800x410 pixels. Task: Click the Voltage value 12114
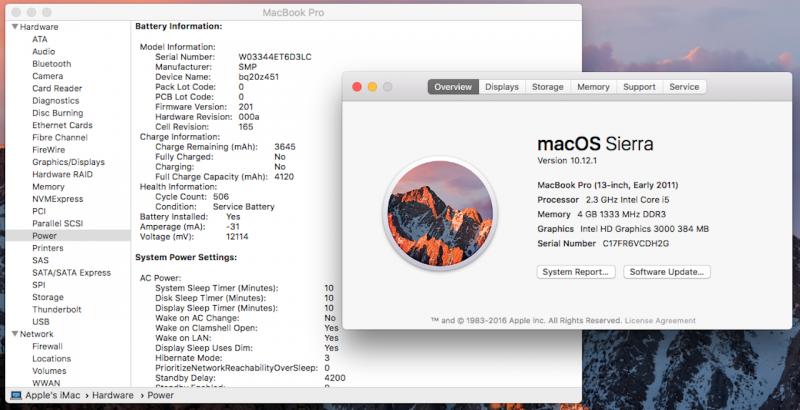click(237, 237)
